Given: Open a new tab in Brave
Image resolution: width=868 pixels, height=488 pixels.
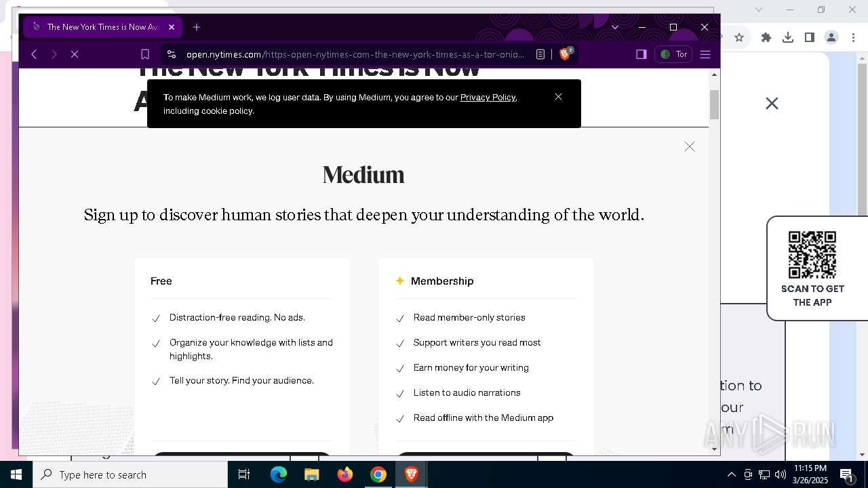Looking at the screenshot, I should [197, 27].
